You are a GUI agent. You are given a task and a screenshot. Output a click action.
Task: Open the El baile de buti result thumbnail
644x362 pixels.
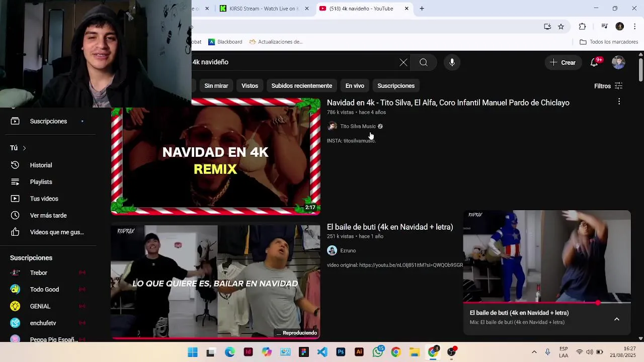[215, 282]
